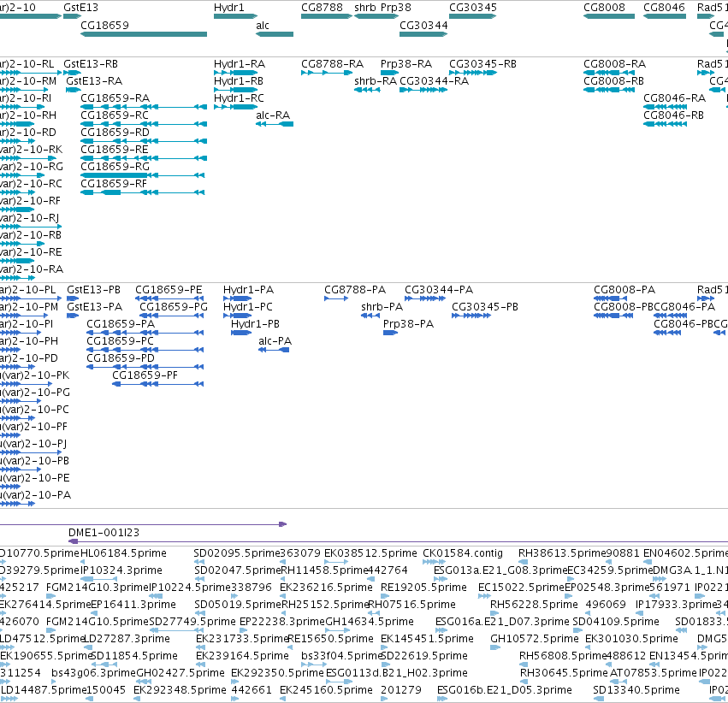Open protein CG18659-PE
Screen dimensions: 728x703
pos(169,290)
